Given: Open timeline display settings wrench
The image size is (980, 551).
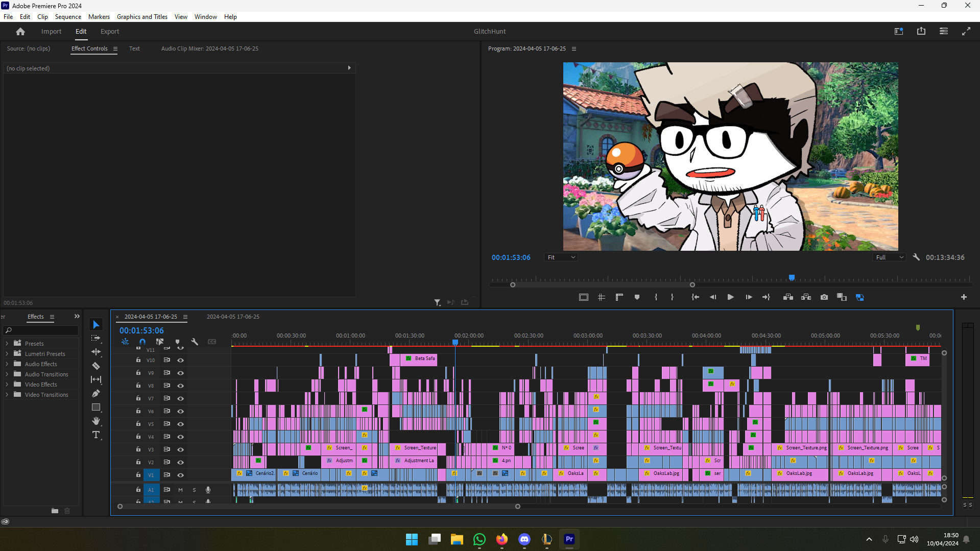Looking at the screenshot, I should tap(195, 342).
